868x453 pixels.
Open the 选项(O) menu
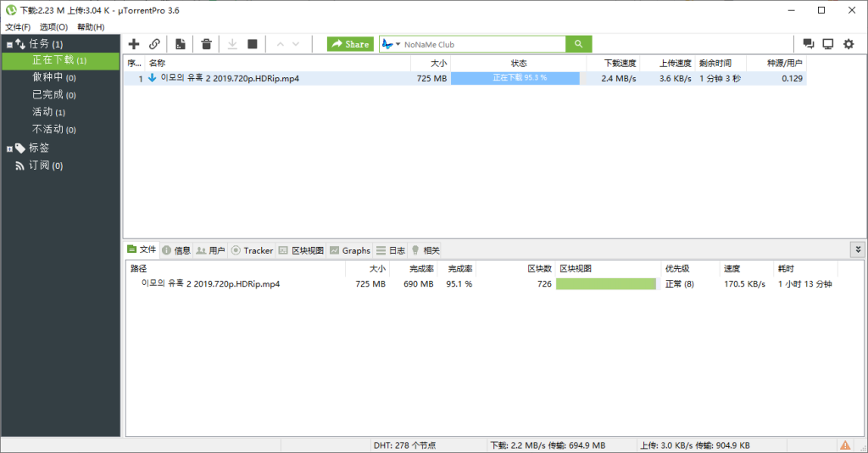pyautogui.click(x=53, y=27)
